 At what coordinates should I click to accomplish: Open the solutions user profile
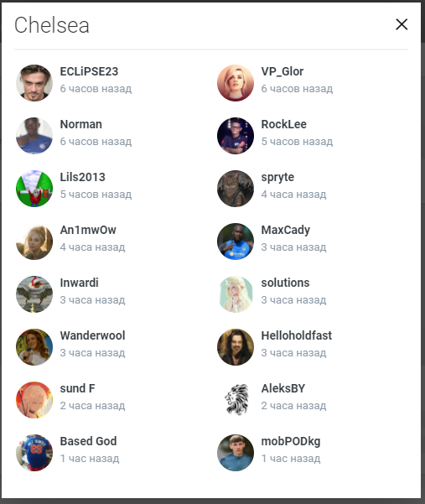pos(285,283)
